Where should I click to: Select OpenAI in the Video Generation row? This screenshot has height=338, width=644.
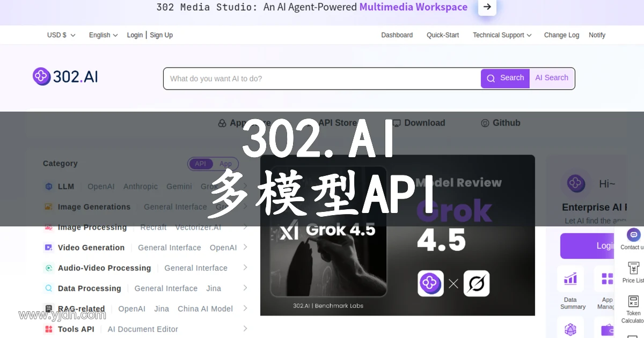223,248
